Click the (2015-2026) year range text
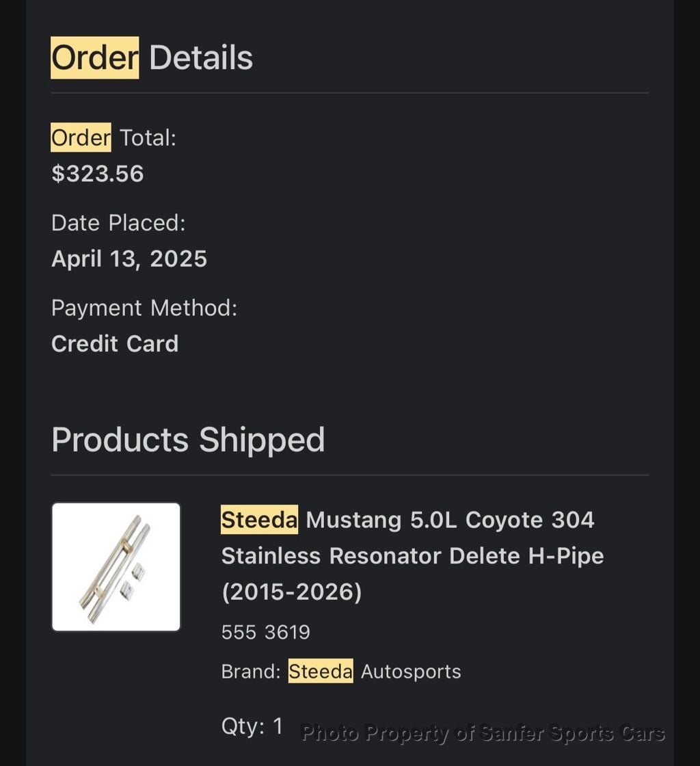Image resolution: width=700 pixels, height=766 pixels. click(291, 591)
